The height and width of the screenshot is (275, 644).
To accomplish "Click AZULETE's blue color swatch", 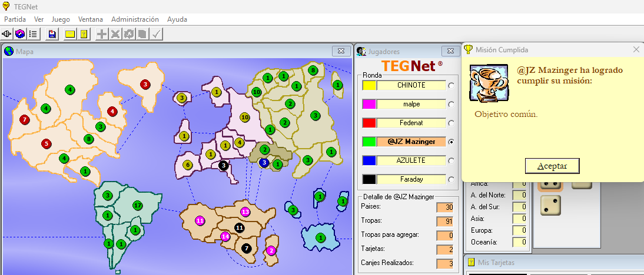I will pos(369,160).
